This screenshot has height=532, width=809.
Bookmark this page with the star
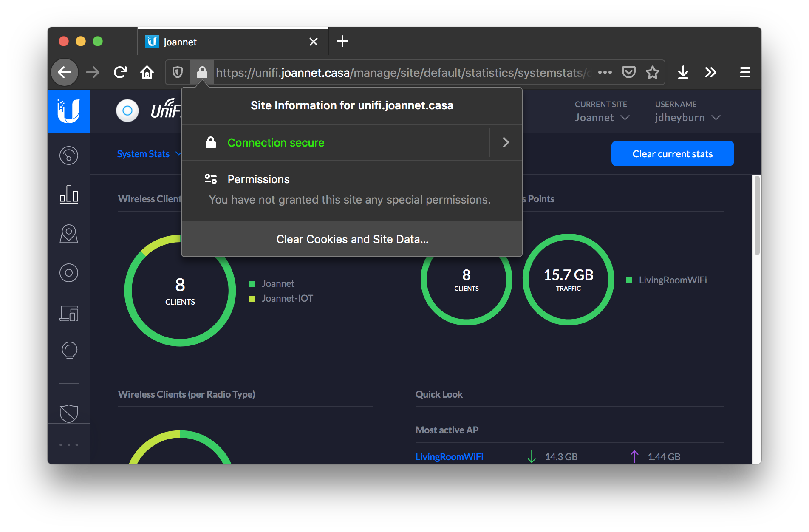tap(653, 72)
